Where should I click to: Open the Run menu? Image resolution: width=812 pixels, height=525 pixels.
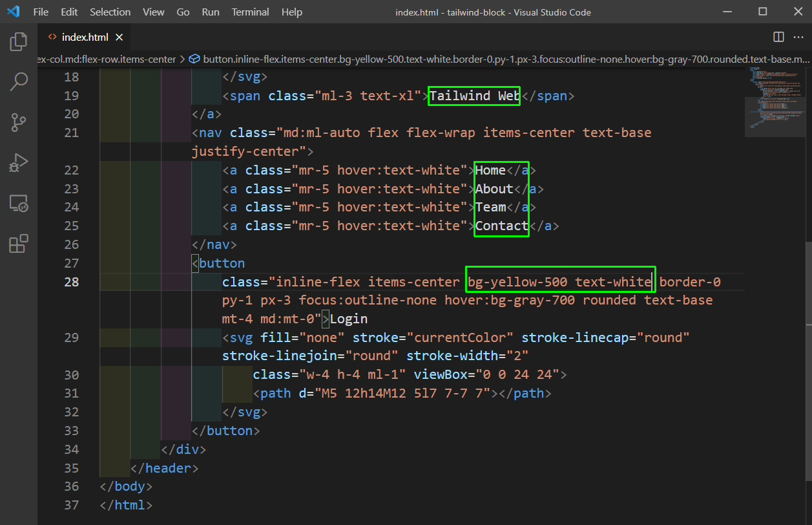[x=210, y=12]
